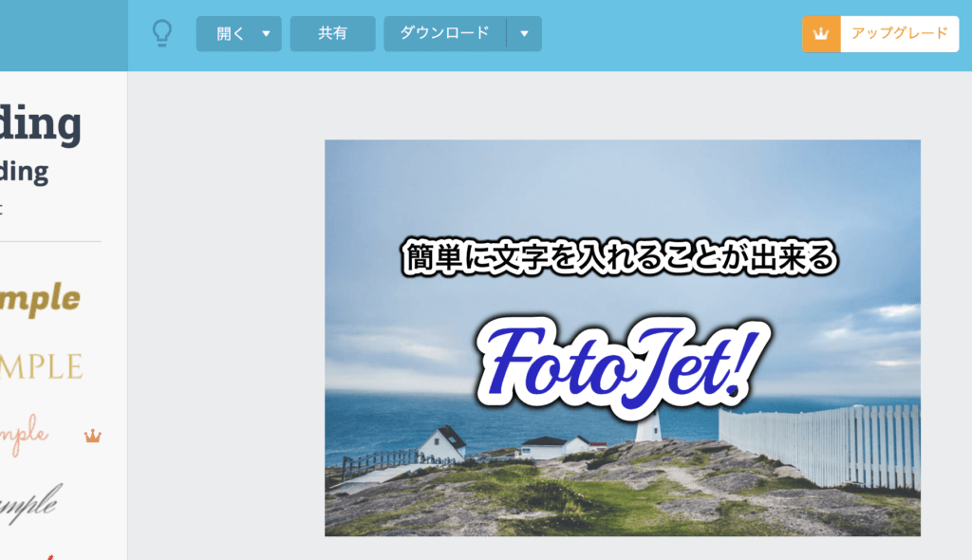Expand the 開く dropdown arrow
Viewport: 972px width, 560px height.
267,33
